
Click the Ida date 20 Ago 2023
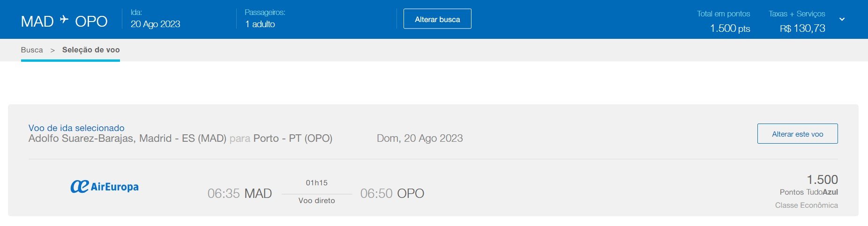(156, 24)
